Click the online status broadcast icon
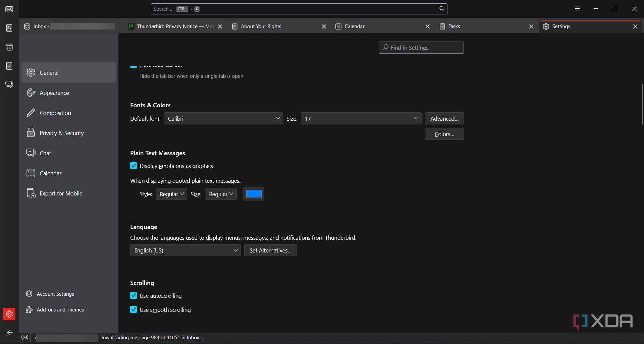 coord(25,337)
